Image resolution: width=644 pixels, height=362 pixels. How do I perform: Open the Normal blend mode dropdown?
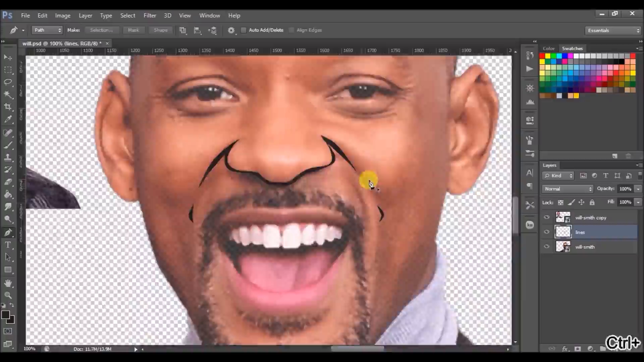[x=568, y=189]
